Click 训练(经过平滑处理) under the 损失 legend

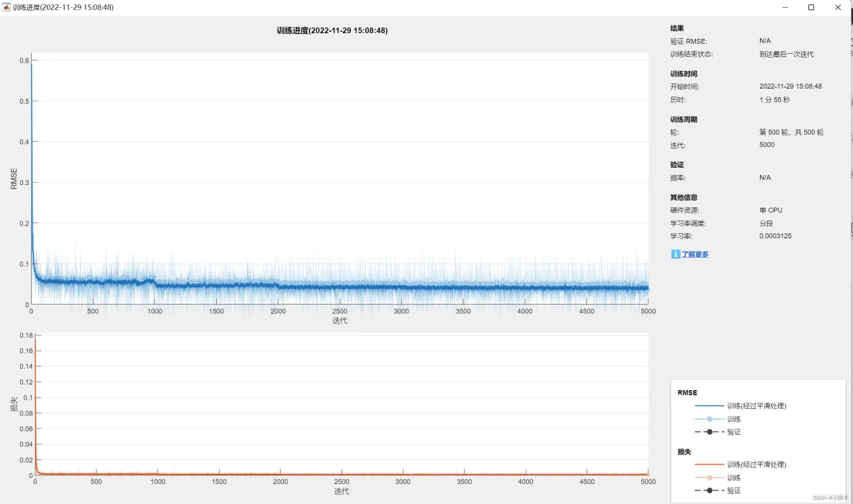756,465
